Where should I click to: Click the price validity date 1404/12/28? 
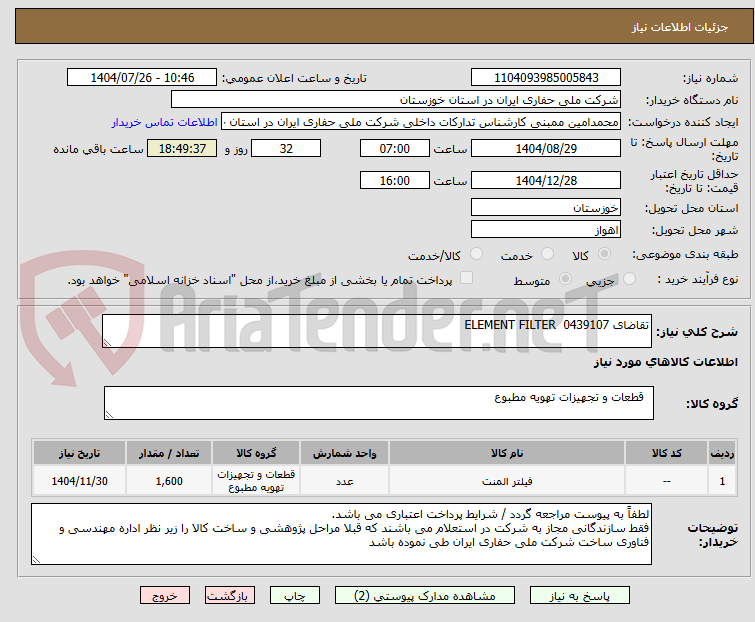tap(546, 181)
